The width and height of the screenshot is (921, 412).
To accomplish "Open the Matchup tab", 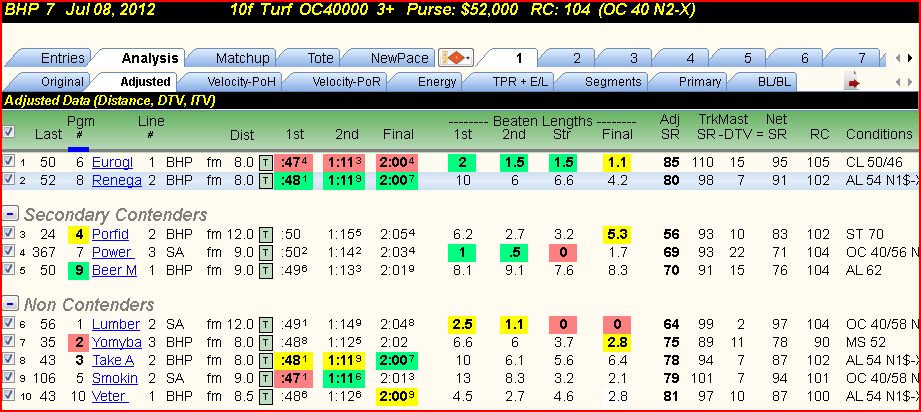I will point(231,58).
